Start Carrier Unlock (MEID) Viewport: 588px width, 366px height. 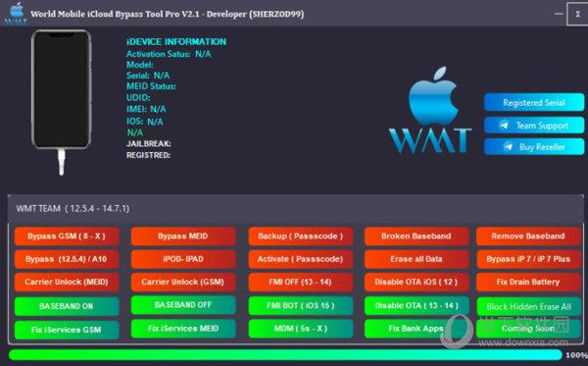click(67, 282)
